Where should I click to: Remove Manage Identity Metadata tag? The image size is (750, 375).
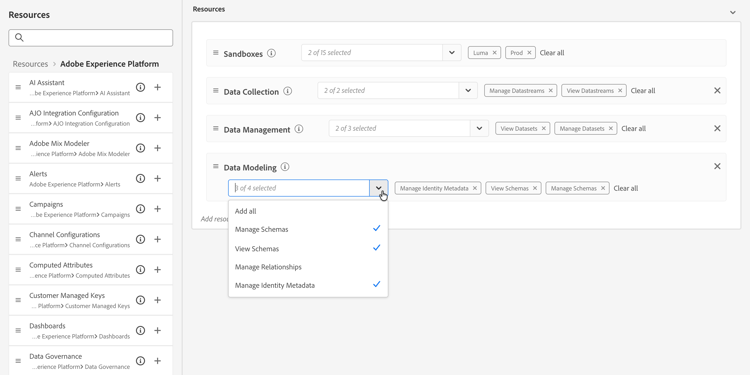[474, 188]
